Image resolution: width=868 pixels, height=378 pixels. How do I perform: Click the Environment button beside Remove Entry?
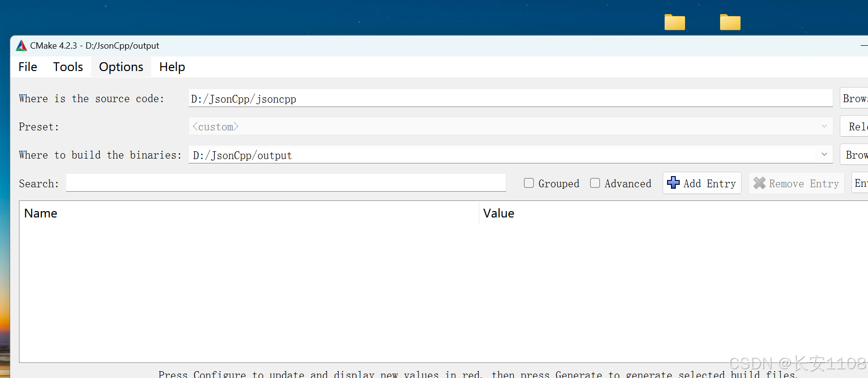coord(860,183)
